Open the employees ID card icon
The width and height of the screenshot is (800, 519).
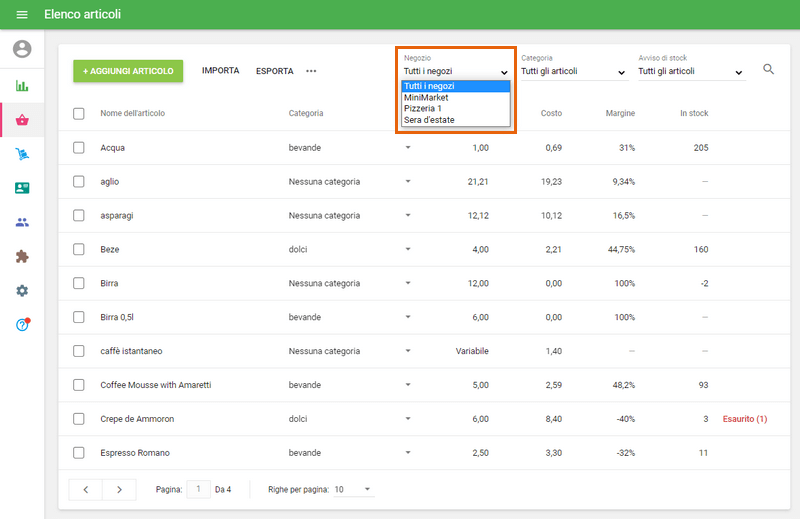pyautogui.click(x=22, y=188)
